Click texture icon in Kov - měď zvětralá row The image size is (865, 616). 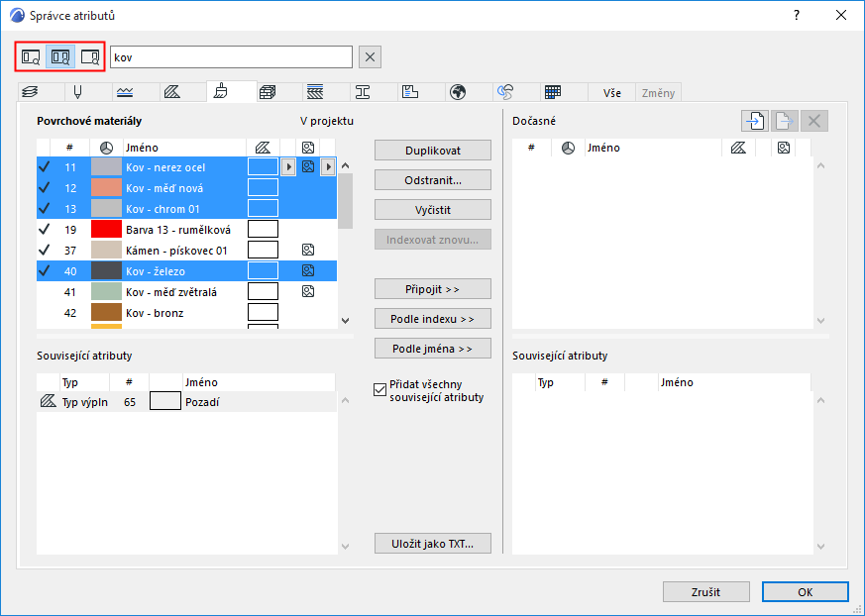pos(308,292)
